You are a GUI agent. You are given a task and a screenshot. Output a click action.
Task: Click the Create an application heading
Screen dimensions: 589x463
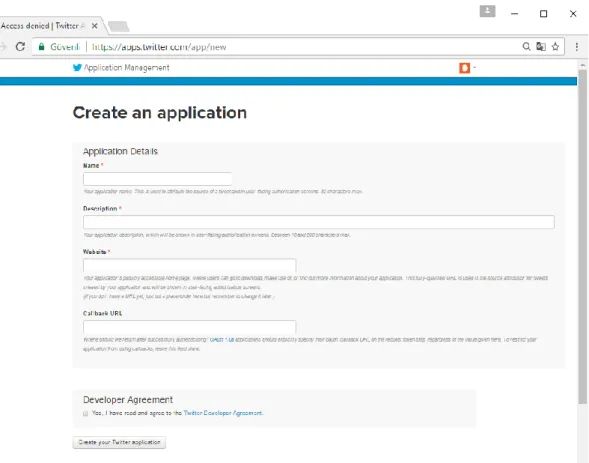pos(160,112)
